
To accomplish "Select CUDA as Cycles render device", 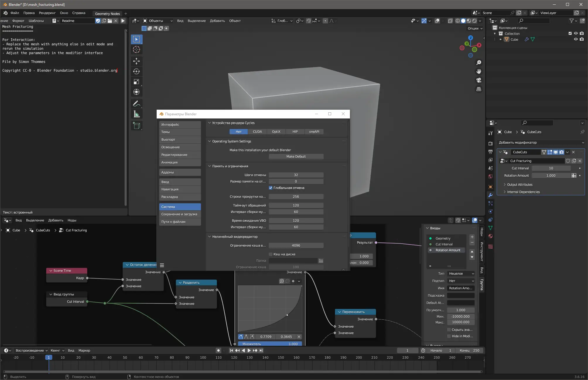I will [257, 132].
